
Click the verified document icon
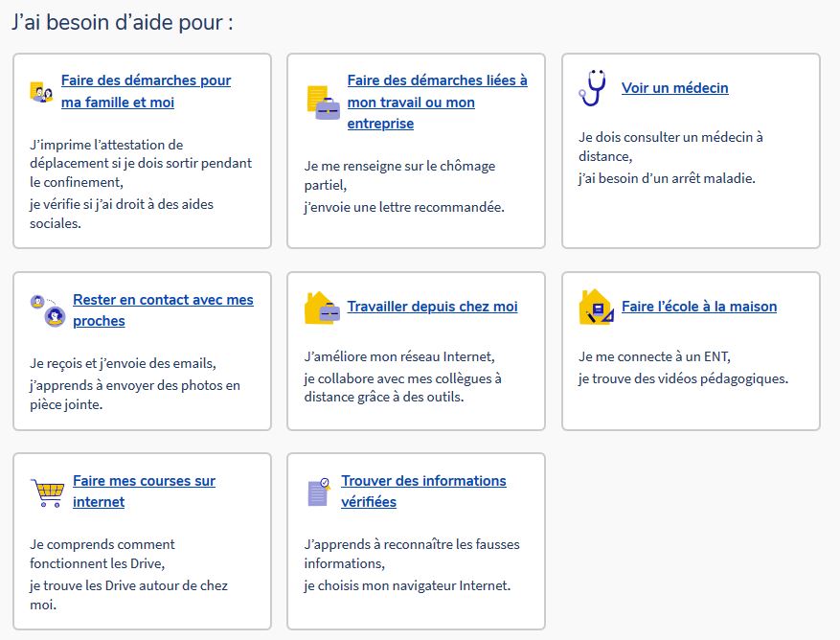point(318,491)
